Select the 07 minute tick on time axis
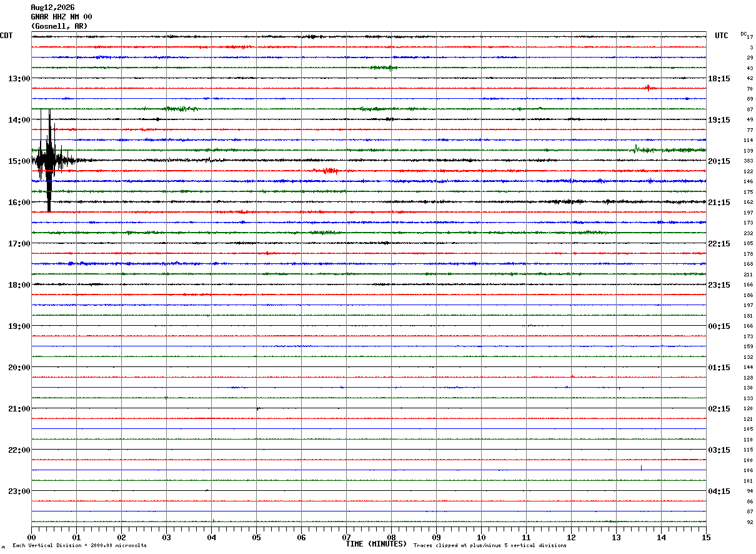This screenshot has width=756, height=554. 346,537
